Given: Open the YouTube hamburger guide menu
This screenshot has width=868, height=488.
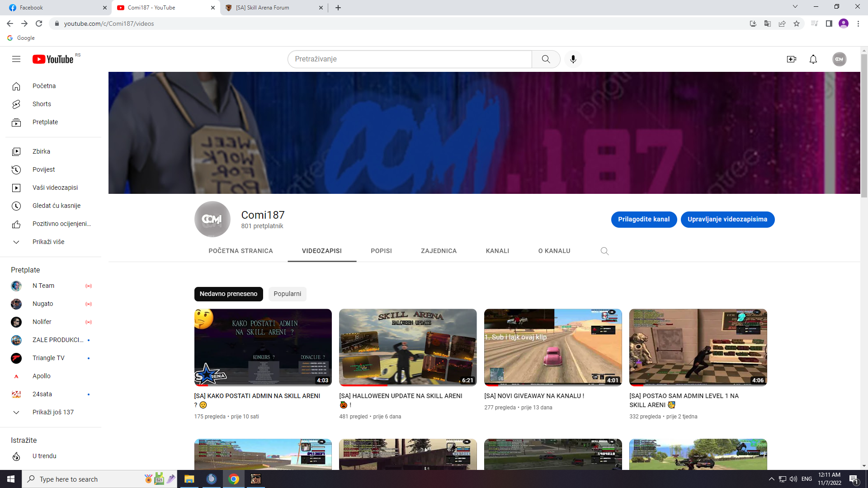Looking at the screenshot, I should click(x=16, y=59).
